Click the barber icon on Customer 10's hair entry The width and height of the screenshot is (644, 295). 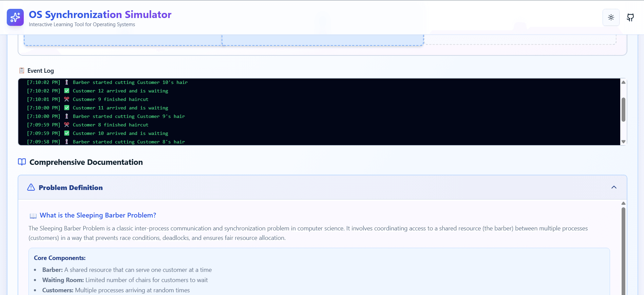coord(67,82)
